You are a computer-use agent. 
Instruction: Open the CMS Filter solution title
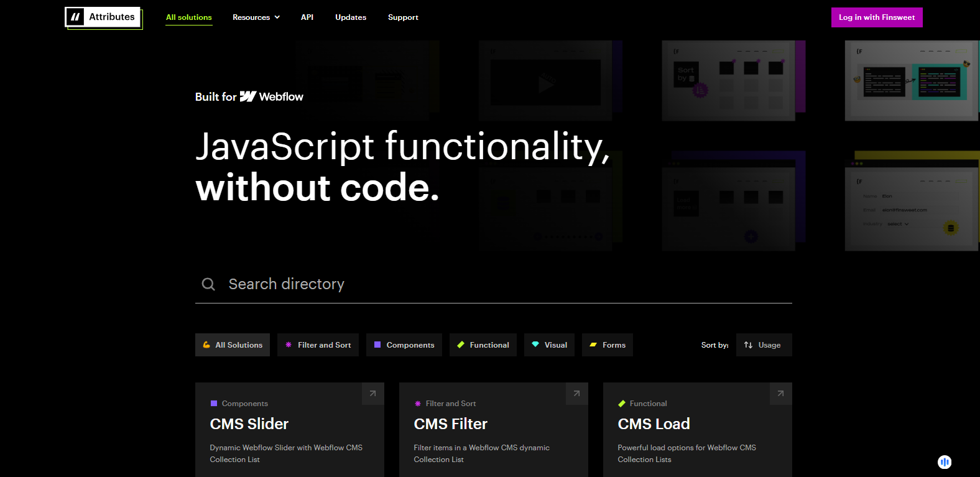click(451, 424)
